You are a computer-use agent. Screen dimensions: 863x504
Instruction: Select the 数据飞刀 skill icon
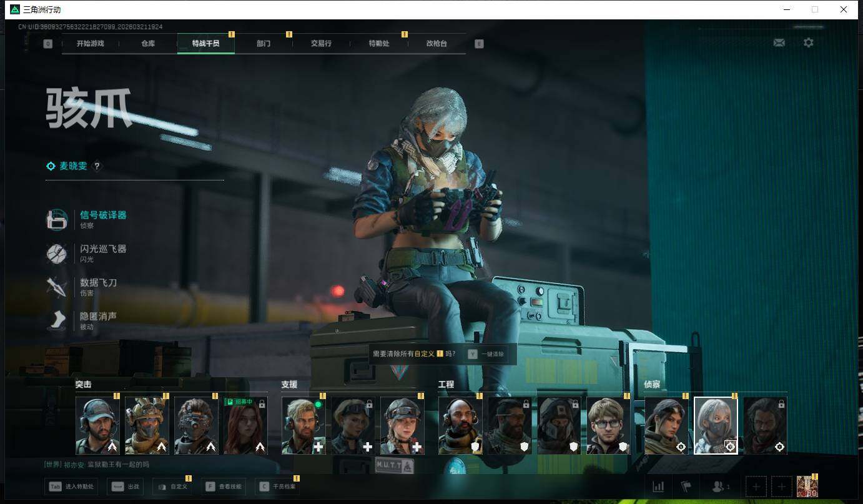coord(57,287)
